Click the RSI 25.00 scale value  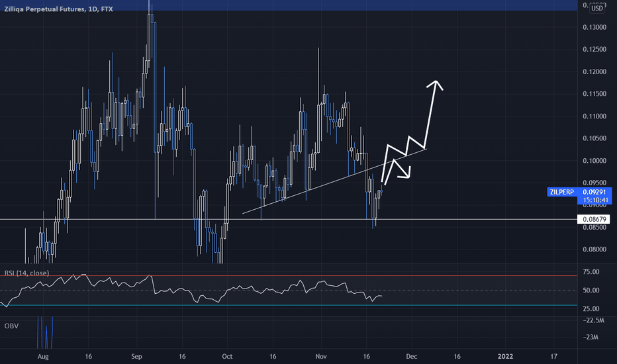(x=591, y=308)
